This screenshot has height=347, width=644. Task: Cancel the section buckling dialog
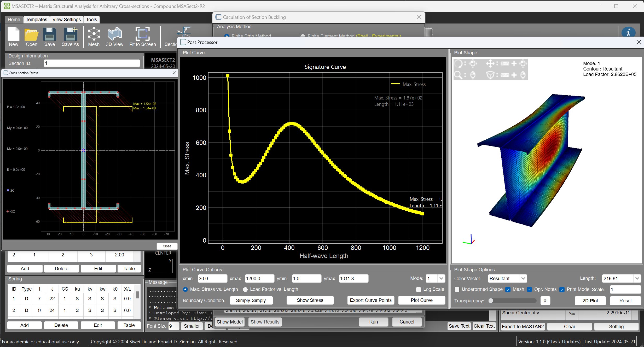[407, 322]
